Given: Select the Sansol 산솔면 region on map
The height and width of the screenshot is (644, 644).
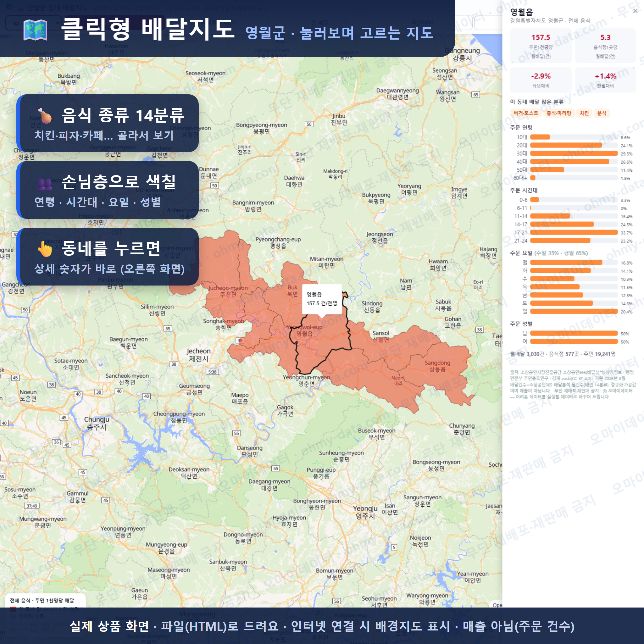Looking at the screenshot, I should pos(381,336).
